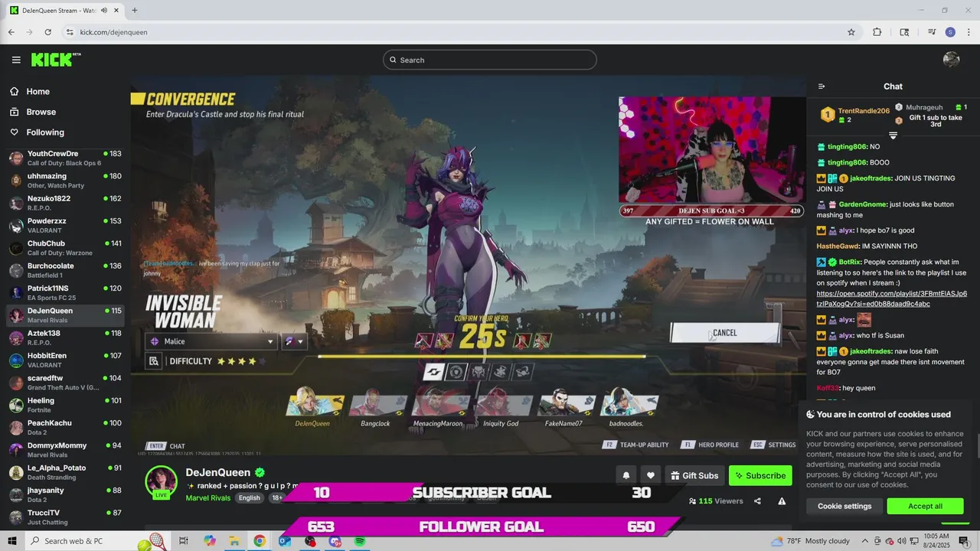Image resolution: width=980 pixels, height=551 pixels.
Task: Open File Explorer from the taskbar
Action: 234,541
